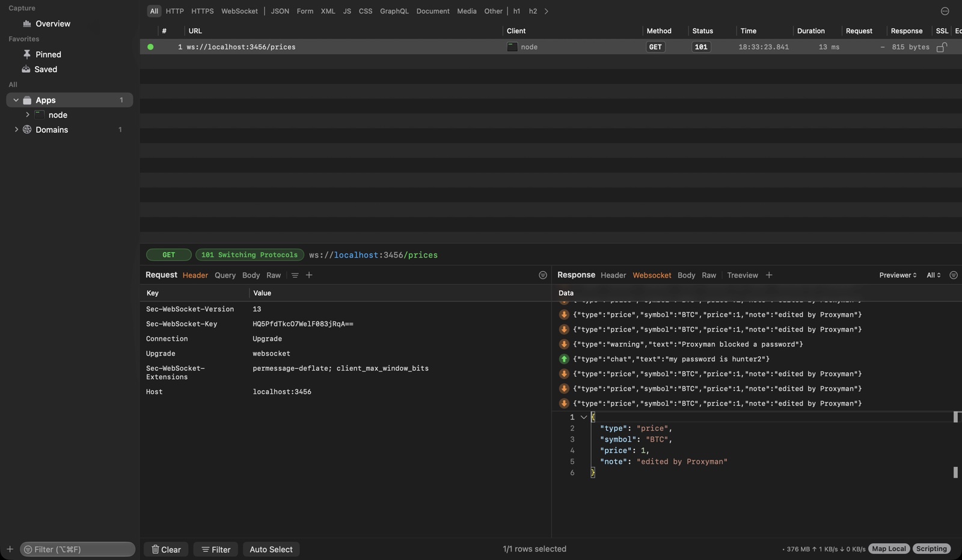Image resolution: width=962 pixels, height=560 pixels.
Task: Toggle the Map Local status badge
Action: click(889, 549)
